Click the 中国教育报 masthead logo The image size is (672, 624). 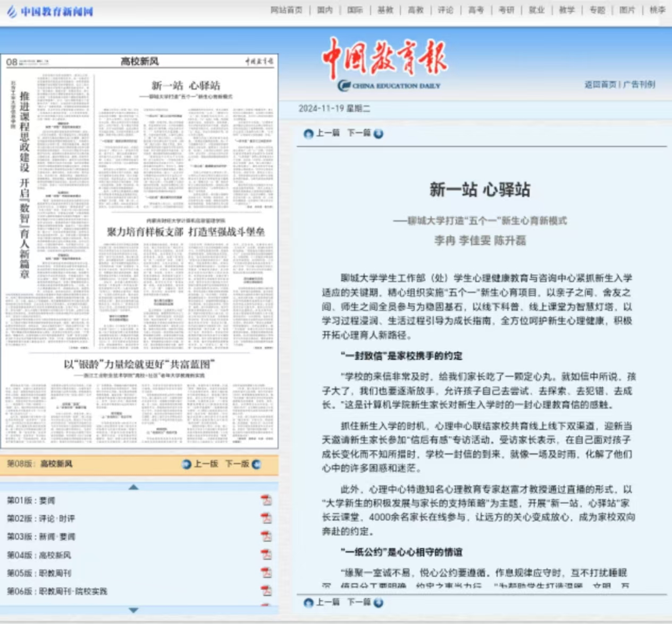[x=384, y=64]
